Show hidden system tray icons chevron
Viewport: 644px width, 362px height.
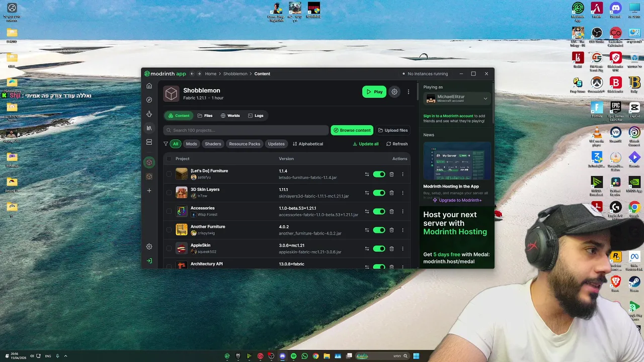(x=65, y=356)
